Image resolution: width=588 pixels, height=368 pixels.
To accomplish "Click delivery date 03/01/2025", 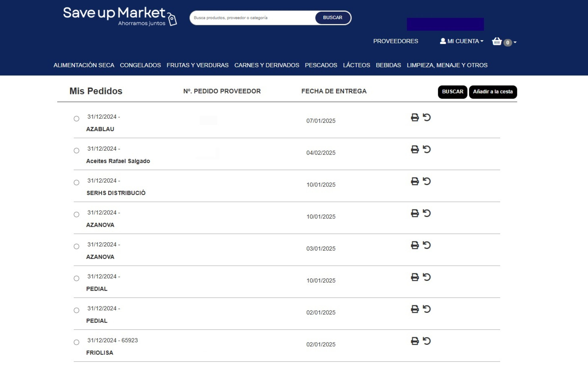I will pyautogui.click(x=321, y=248).
